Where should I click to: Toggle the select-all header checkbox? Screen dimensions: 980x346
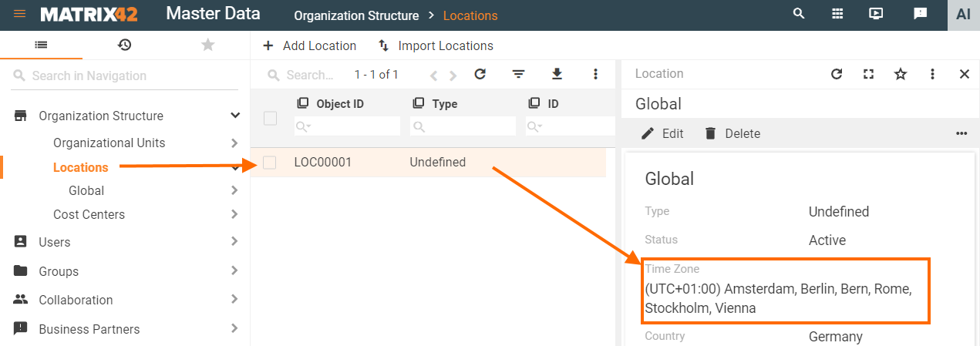[270, 118]
